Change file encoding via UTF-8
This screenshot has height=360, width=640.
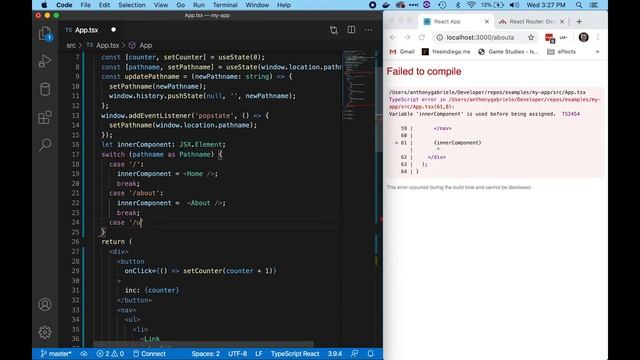coord(237,354)
